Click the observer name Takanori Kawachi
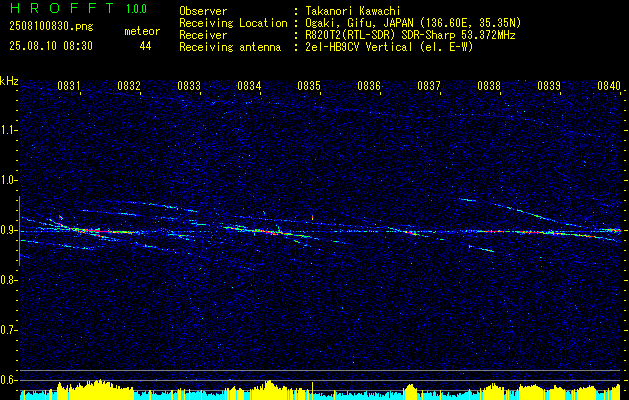This screenshot has height=400, width=629. [x=352, y=11]
